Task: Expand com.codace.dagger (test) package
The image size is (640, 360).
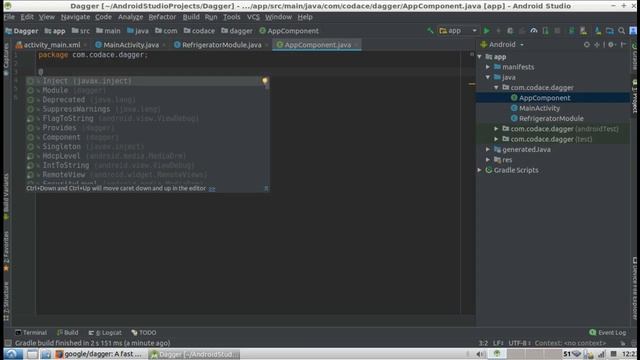Action: click(497, 139)
